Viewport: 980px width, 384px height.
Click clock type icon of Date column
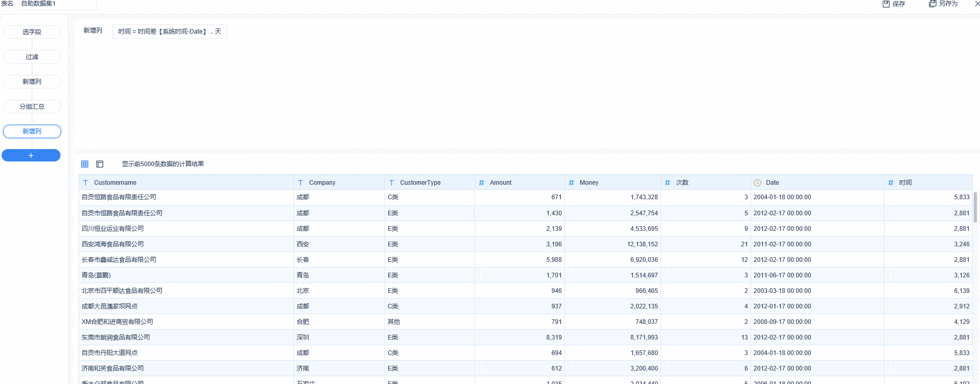pyautogui.click(x=757, y=183)
